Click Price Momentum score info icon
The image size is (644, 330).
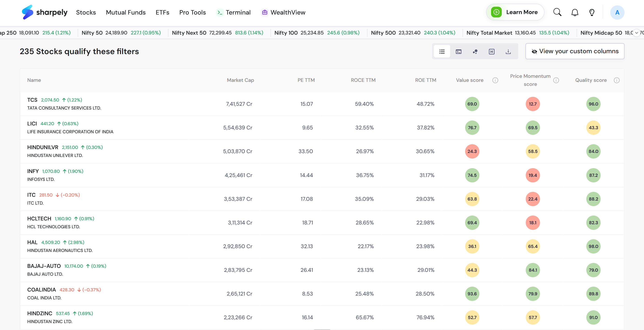pyautogui.click(x=556, y=80)
